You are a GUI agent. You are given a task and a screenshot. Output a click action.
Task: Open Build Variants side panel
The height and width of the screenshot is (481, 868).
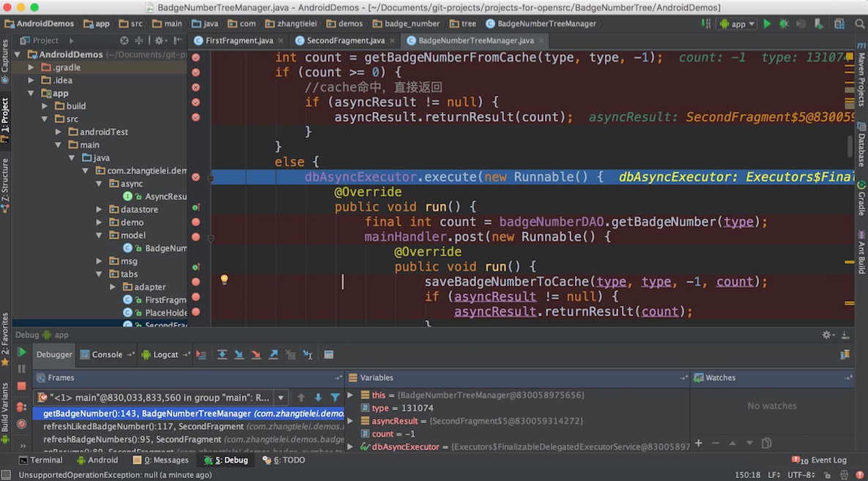(5, 412)
